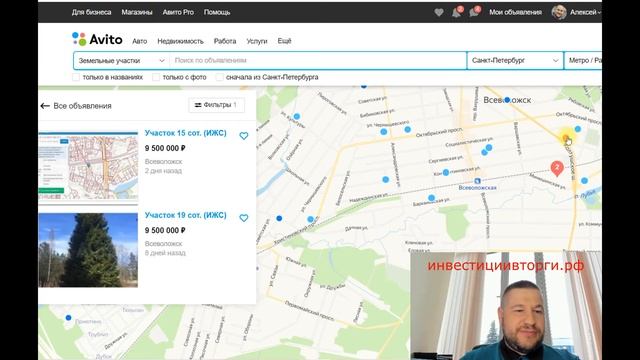Open Мои объявления link
The width and height of the screenshot is (640, 360).
(x=516, y=12)
